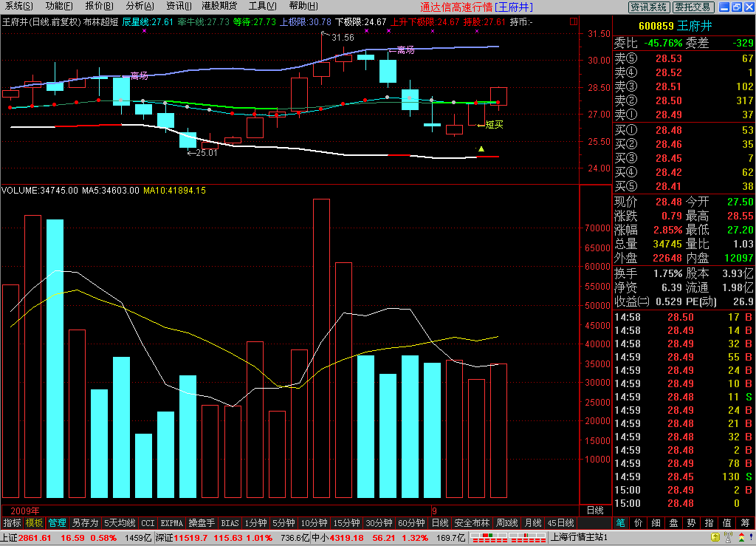This screenshot has width=756, height=546.
Task: Open 帮助(H) menu
Action: (303, 6)
